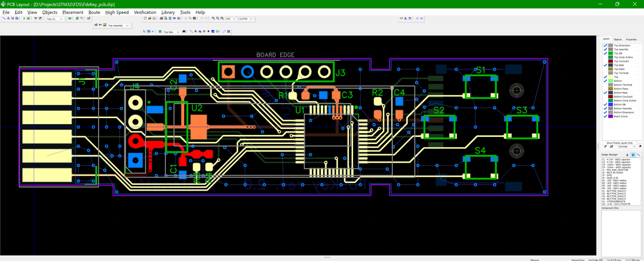Select the Place Text tool icon
The width and height of the screenshot is (644, 261).
pos(200,32)
